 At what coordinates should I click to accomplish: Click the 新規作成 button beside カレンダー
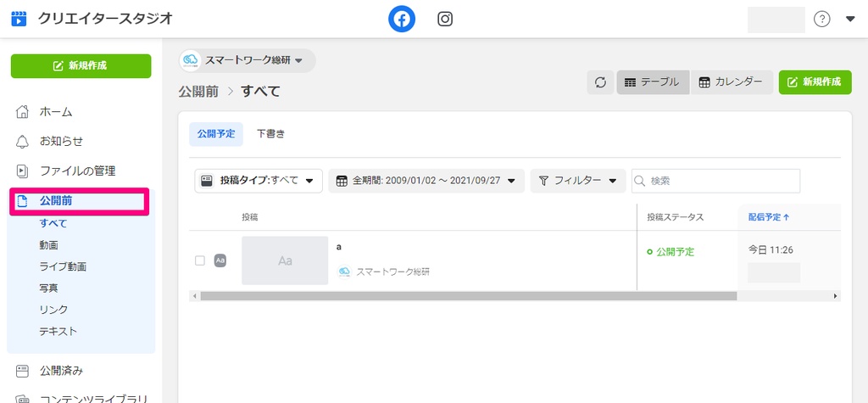(x=815, y=82)
